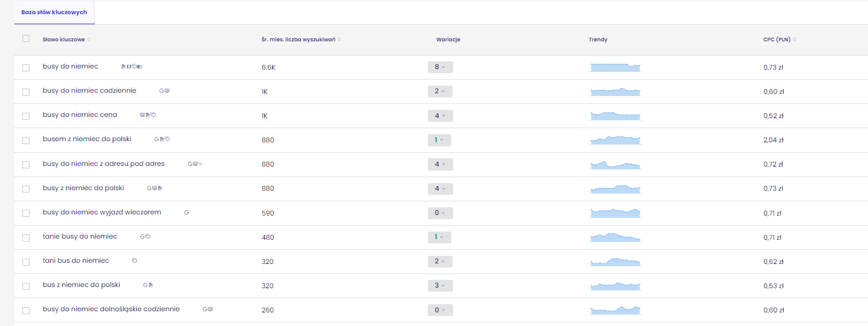Click the CPC value '0,52 zł'
This screenshot has width=868, height=326.
coord(773,116)
